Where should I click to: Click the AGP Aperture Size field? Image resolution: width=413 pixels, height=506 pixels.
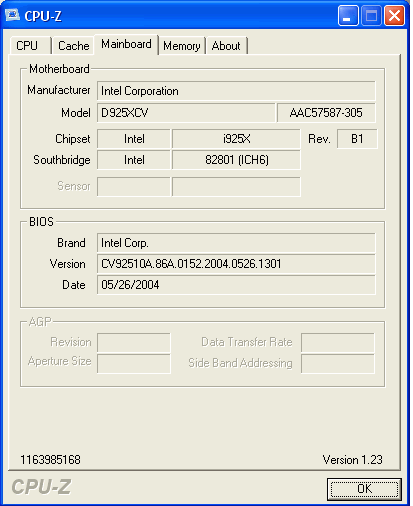tap(134, 363)
